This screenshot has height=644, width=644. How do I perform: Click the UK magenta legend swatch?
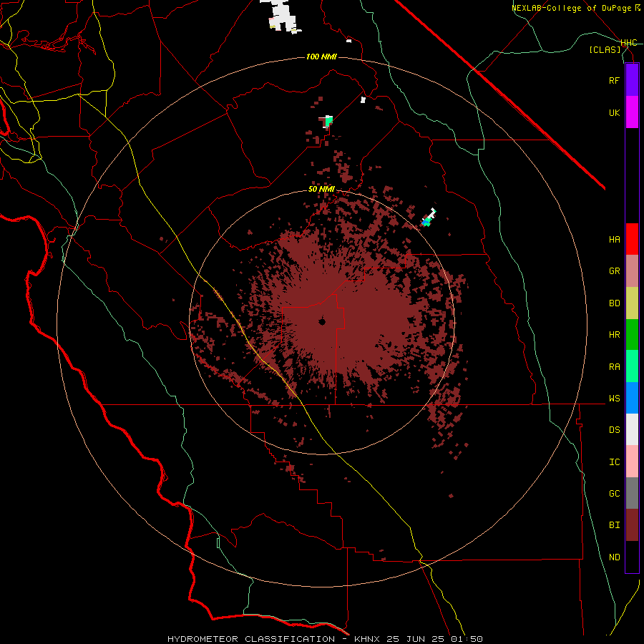632,112
